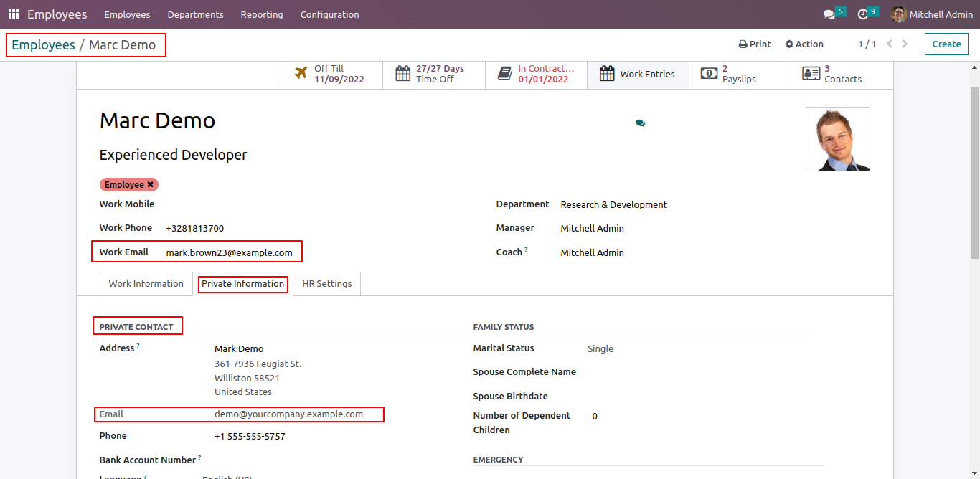Open the 3 Contacts stat button
The image size is (980, 479).
pos(842,74)
